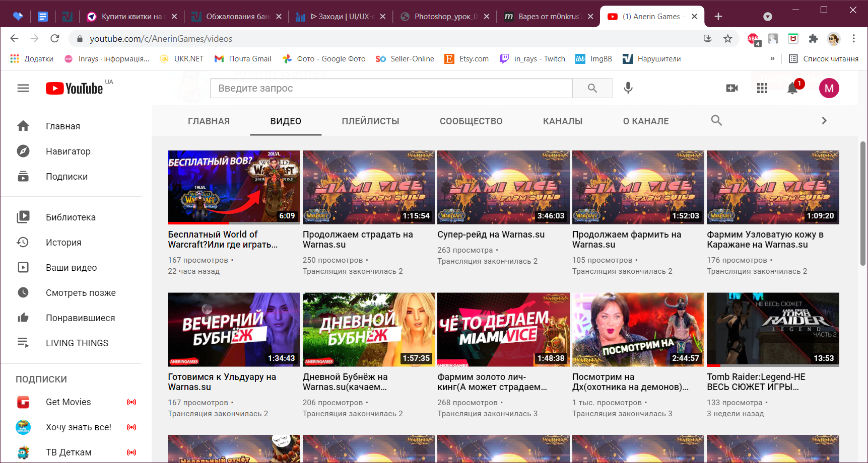Open the in_rays - Twitch bookmark
Image resolution: width=868 pixels, height=463 pixels.
coord(532,59)
